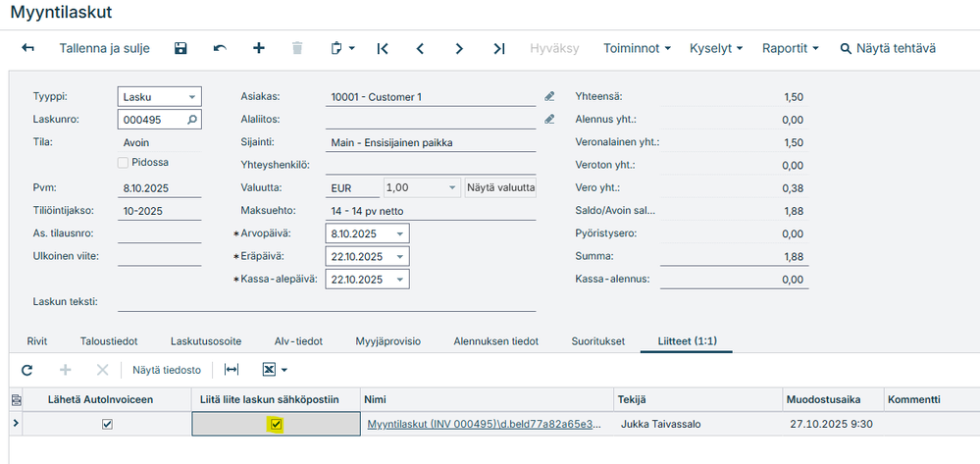
Task: Click the Yhteyshenkilö input field
Action: (x=431, y=165)
